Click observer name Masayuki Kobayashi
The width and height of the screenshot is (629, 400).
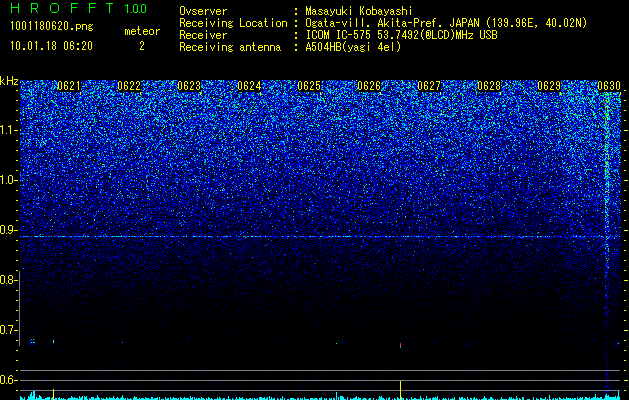coord(359,11)
